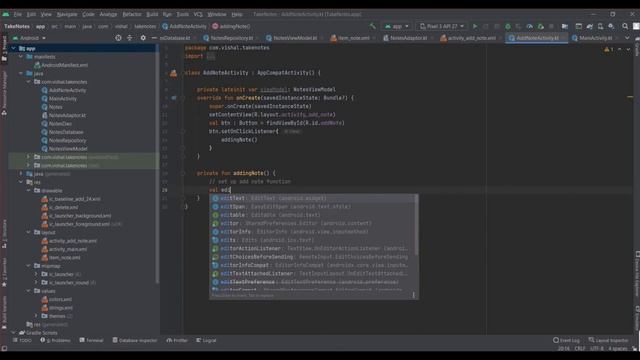
Task: Open the Pixel 3 API 27 device dropdown
Action: click(x=442, y=26)
